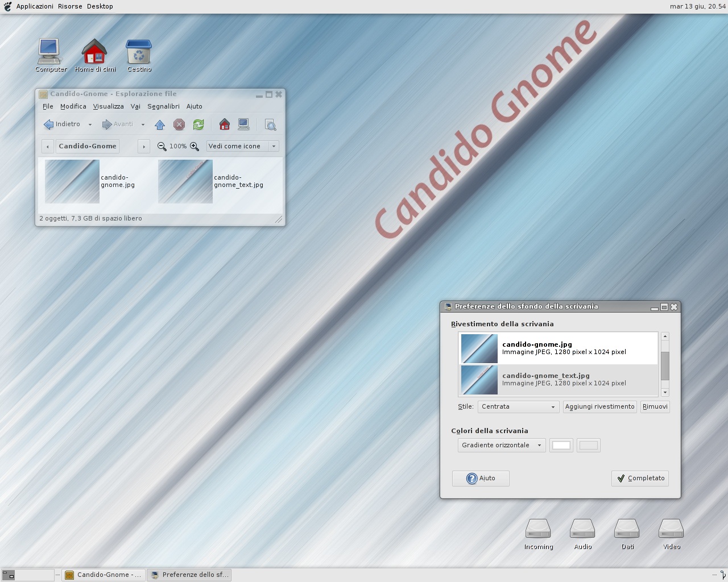Screen dimensions: 728x582
Task: Click the left path bar scroll arrow
Action: [48, 146]
